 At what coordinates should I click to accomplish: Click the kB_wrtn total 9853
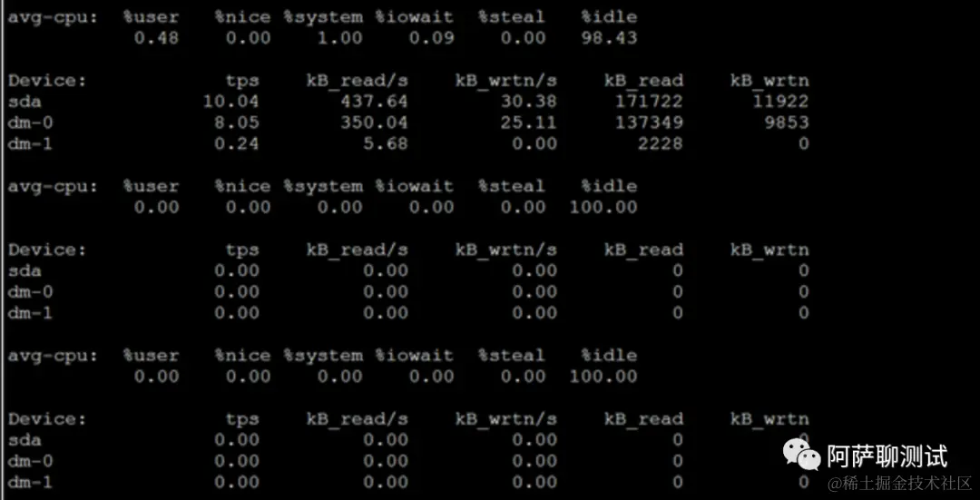pos(786,123)
